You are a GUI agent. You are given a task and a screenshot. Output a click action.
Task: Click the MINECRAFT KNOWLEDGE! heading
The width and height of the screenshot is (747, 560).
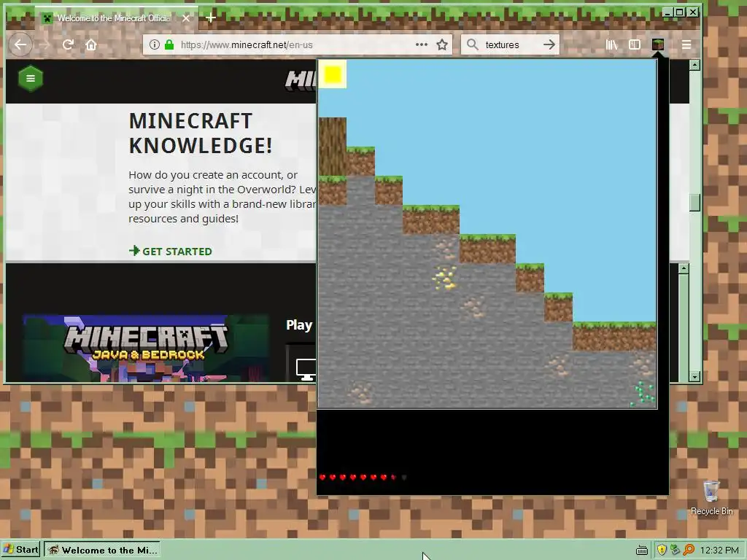coord(201,133)
